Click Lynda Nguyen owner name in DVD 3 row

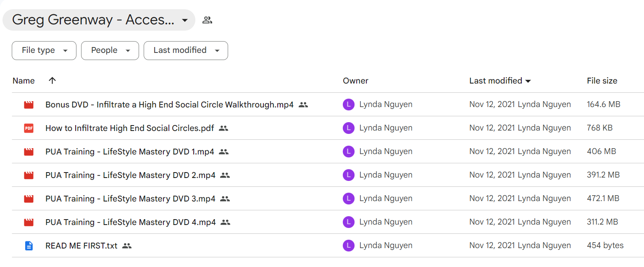coord(386,199)
